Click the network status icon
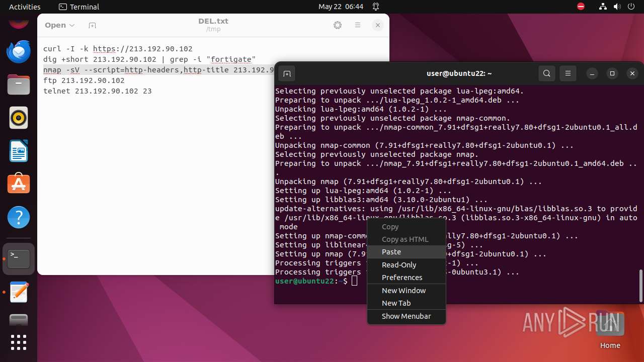 [x=603, y=7]
